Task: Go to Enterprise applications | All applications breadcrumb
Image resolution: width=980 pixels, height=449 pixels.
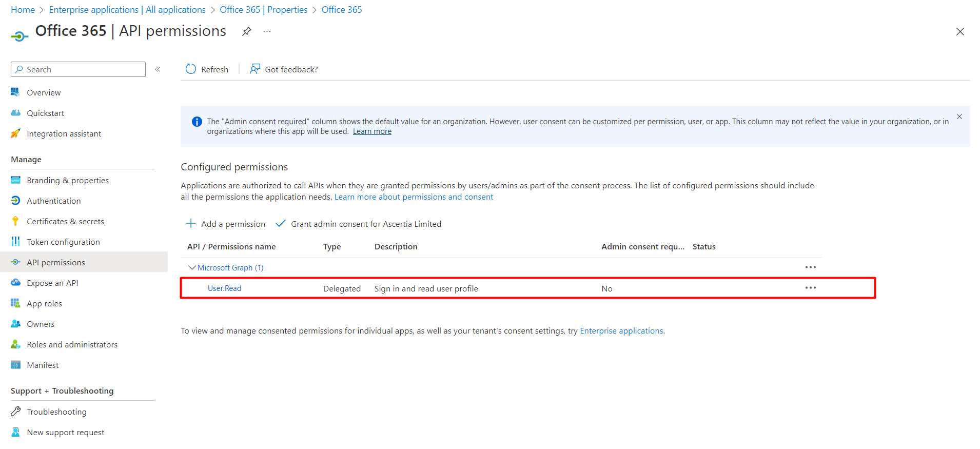Action: [127, 10]
